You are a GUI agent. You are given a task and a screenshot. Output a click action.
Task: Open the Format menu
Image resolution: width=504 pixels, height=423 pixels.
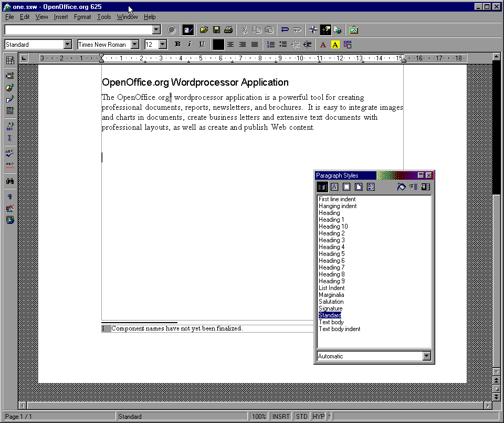click(x=82, y=17)
